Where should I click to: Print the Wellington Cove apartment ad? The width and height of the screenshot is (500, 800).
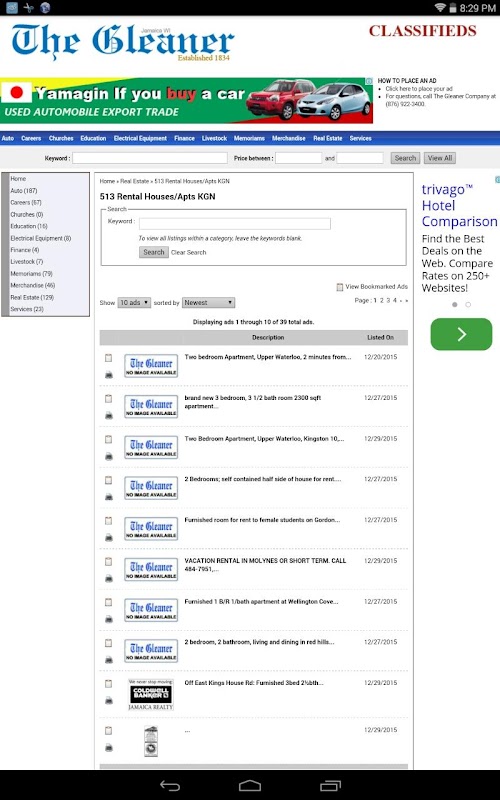pyautogui.click(x=109, y=619)
